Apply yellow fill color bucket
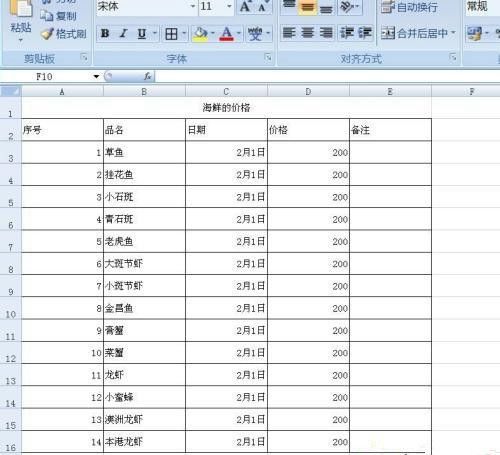The height and width of the screenshot is (455, 500). pyautogui.click(x=200, y=34)
